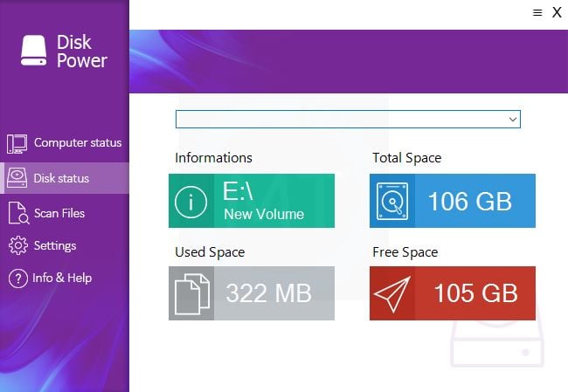Click the Scan Files document magnifier icon
The width and height of the screenshot is (568, 392).
18,213
